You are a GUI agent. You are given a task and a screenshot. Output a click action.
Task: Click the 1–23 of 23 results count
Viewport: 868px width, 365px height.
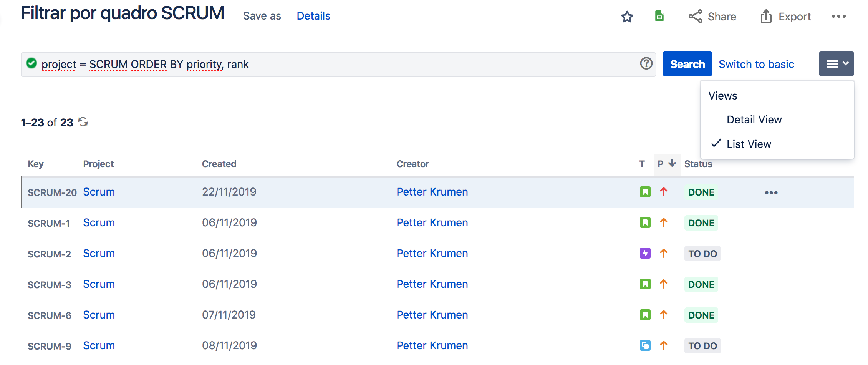pos(47,123)
